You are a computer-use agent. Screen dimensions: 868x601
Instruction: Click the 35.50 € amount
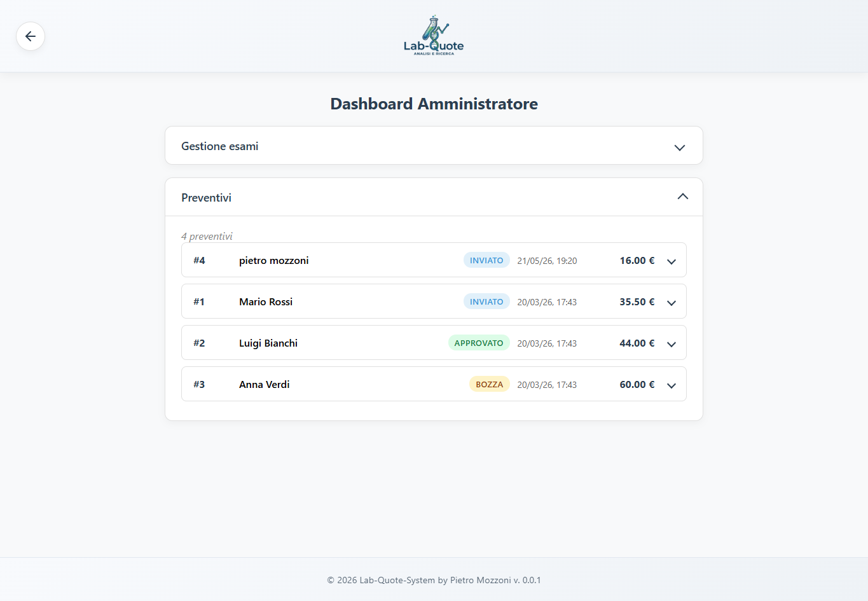(637, 302)
